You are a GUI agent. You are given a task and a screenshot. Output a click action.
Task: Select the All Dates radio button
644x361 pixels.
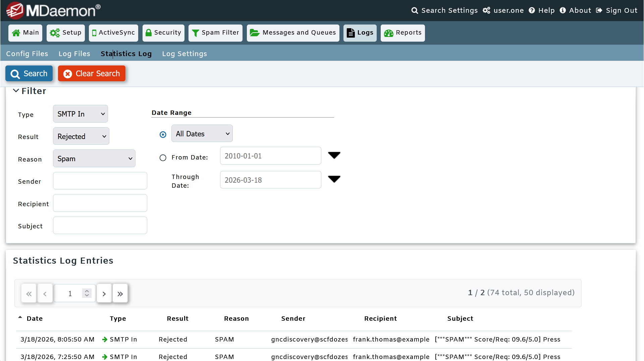[x=163, y=134]
